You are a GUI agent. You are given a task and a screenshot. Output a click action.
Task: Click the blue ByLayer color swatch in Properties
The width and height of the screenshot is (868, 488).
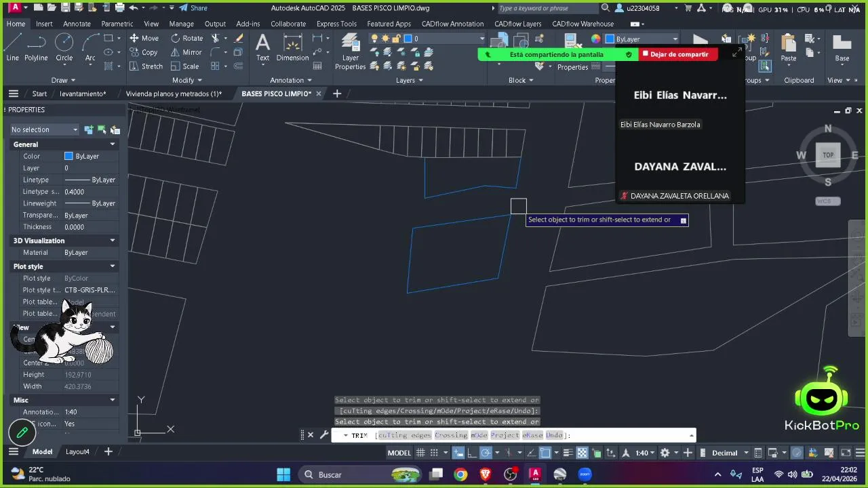coord(68,156)
